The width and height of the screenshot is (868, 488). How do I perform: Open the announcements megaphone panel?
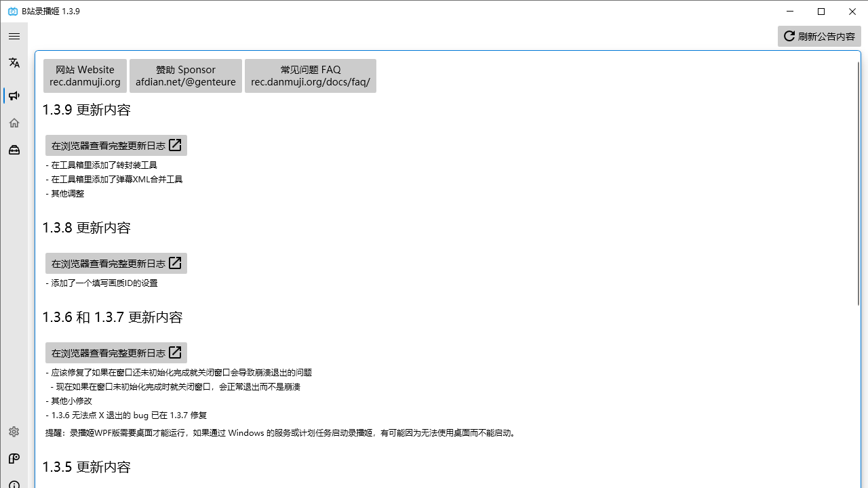(14, 96)
